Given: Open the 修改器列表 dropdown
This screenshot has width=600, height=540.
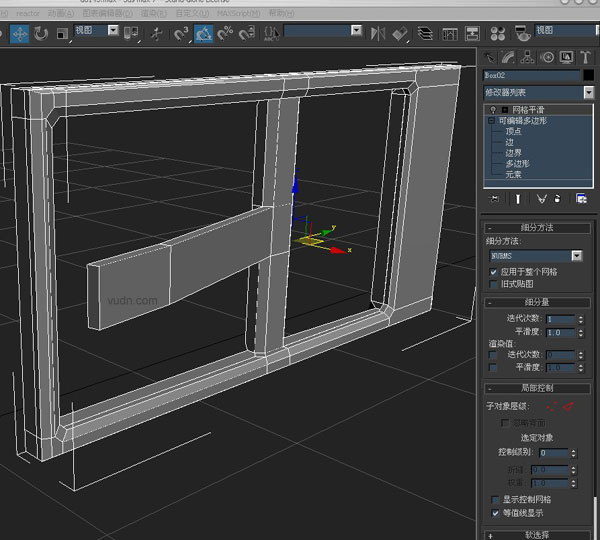Looking at the screenshot, I should click(587, 92).
